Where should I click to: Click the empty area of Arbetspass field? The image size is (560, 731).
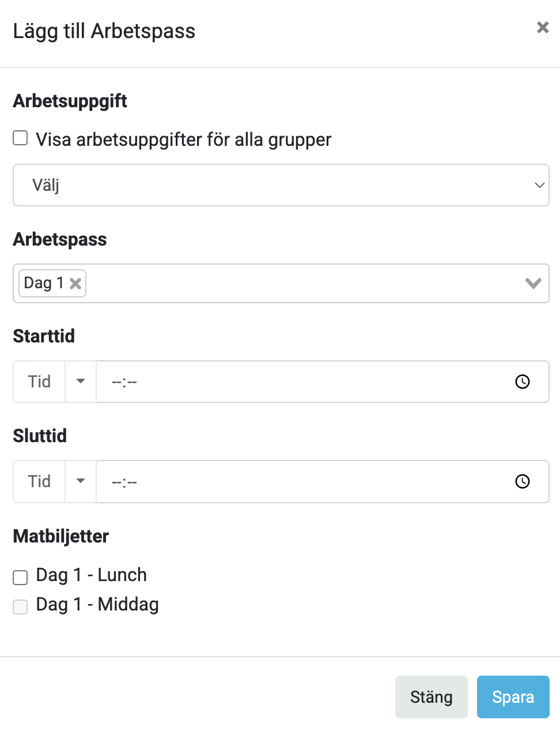coord(300,283)
